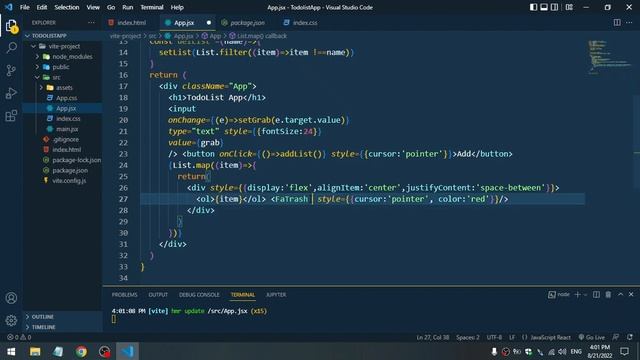Switch to Debug Console panel tab
The width and height of the screenshot is (640, 360).
[199, 295]
